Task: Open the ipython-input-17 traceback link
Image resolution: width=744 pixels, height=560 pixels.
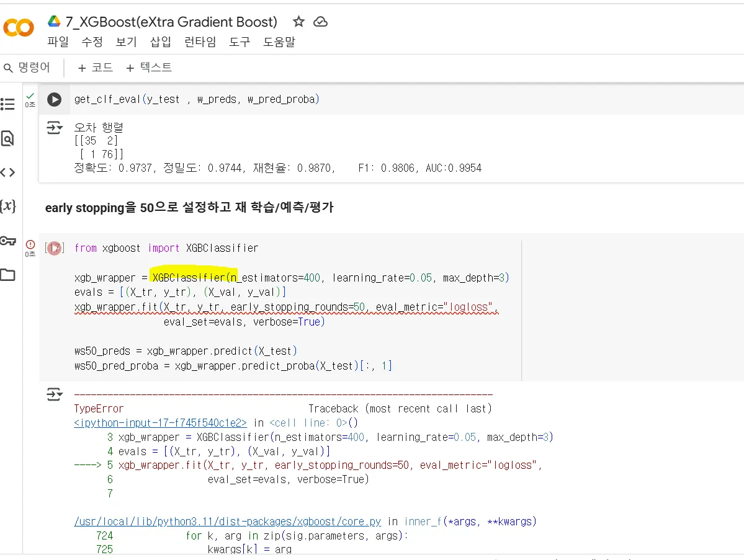Action: [x=160, y=422]
